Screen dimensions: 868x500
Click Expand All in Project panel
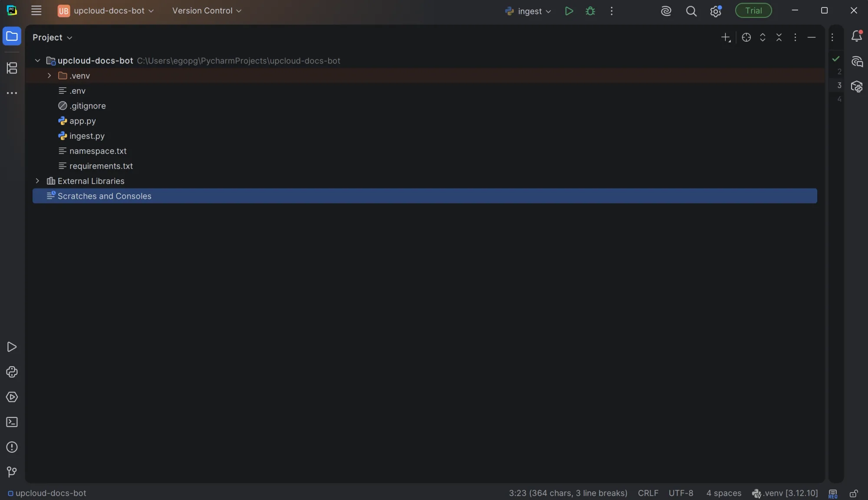763,37
